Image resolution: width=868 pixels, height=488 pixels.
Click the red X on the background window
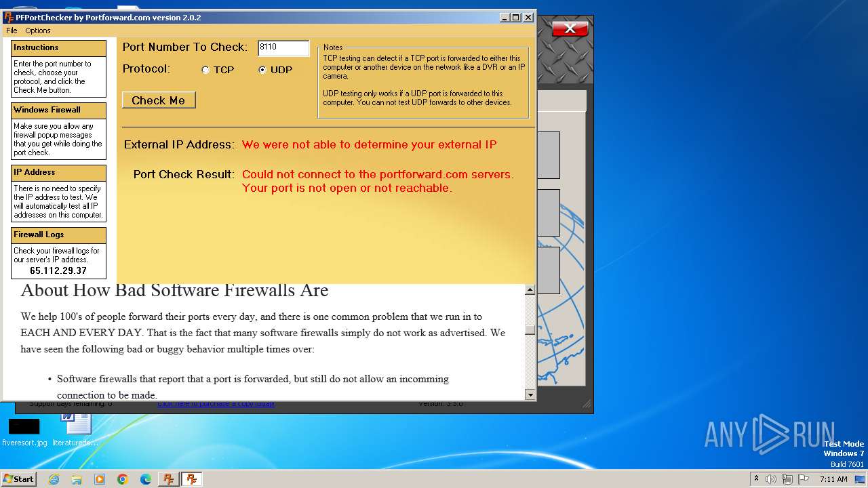click(570, 28)
